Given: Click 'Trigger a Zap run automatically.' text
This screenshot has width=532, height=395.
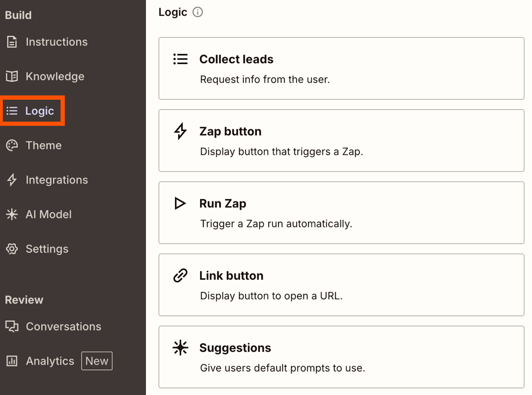Looking at the screenshot, I should pos(276,224).
